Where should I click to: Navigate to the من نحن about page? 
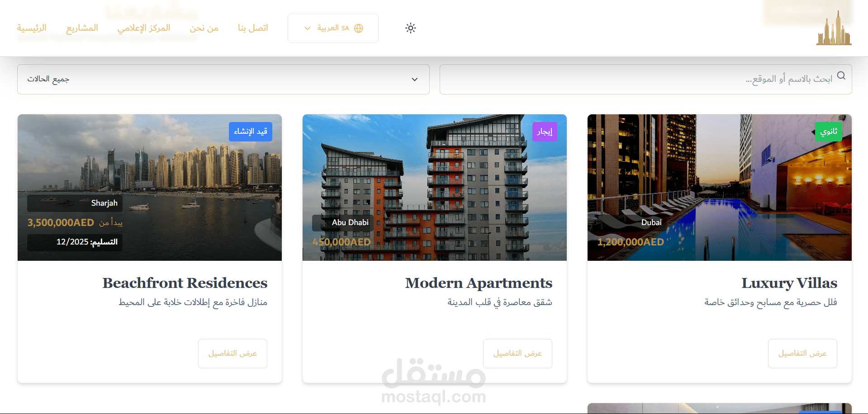click(204, 28)
